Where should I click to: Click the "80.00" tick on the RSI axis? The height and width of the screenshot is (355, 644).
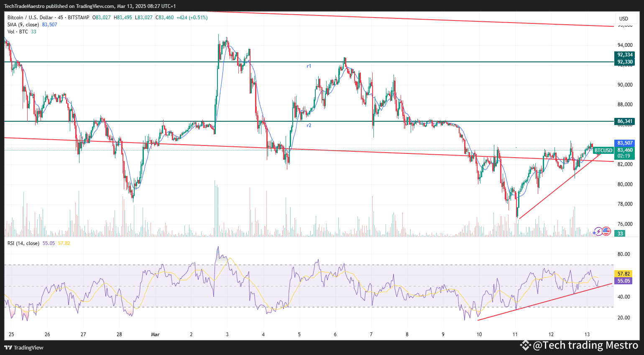point(624,254)
